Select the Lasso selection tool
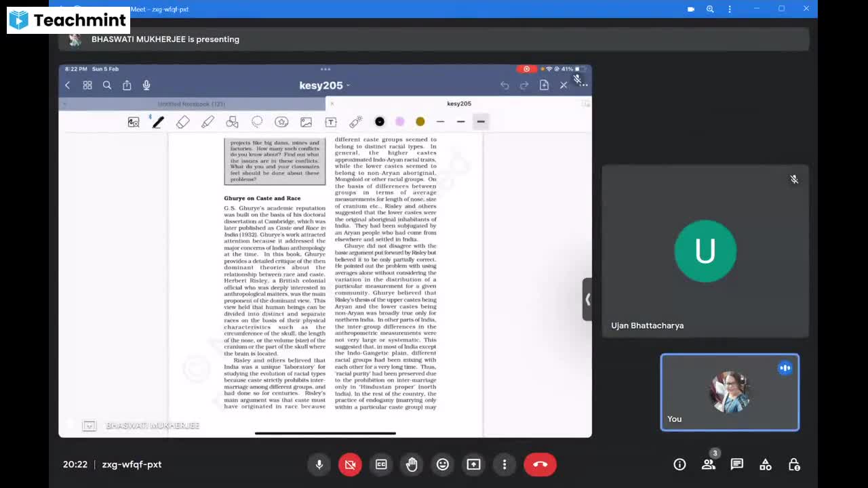The width and height of the screenshot is (868, 488). [x=257, y=121]
